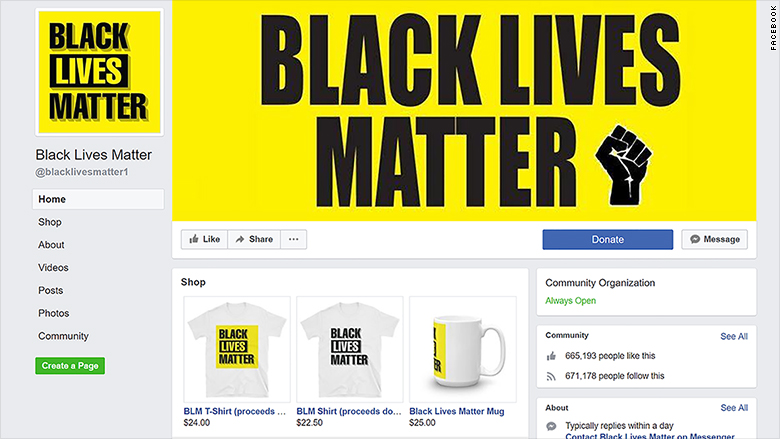The height and width of the screenshot is (439, 780).
Task: Open the Shop section from sidebar
Action: click(50, 222)
